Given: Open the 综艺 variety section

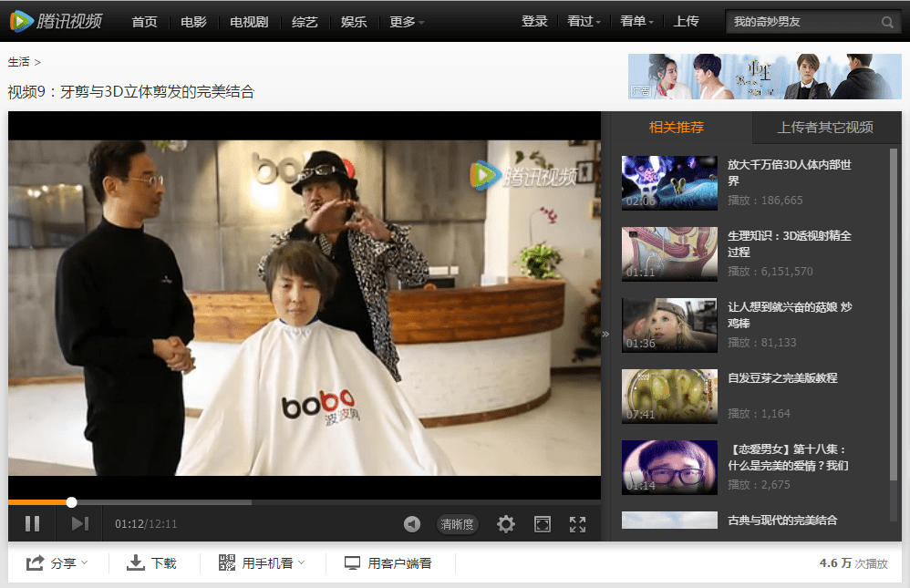Looking at the screenshot, I should pos(305,22).
